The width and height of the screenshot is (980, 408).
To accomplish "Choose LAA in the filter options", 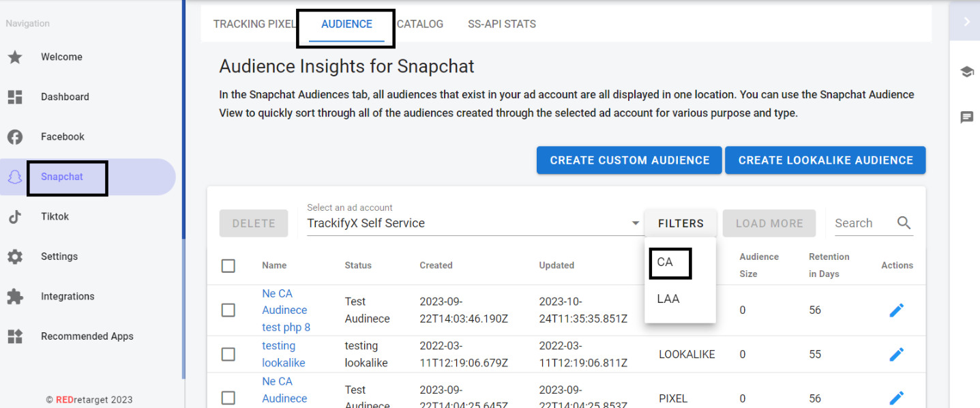I will [668, 298].
